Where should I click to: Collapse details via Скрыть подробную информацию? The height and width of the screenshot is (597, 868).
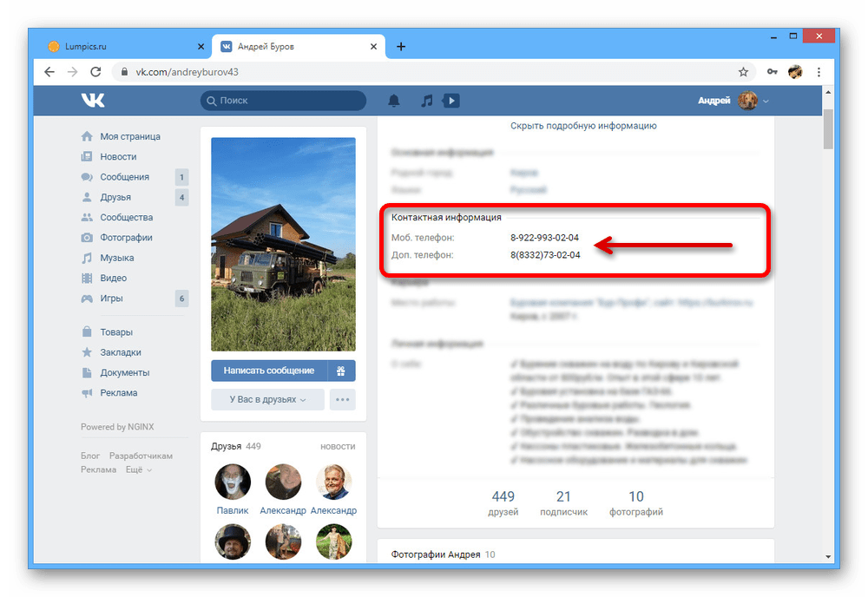click(x=583, y=126)
